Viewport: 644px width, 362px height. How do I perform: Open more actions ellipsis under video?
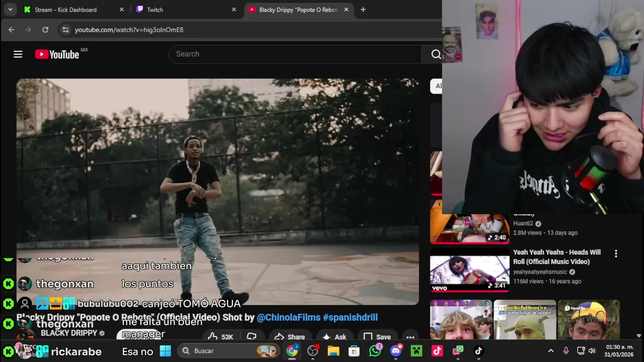pos(410,337)
